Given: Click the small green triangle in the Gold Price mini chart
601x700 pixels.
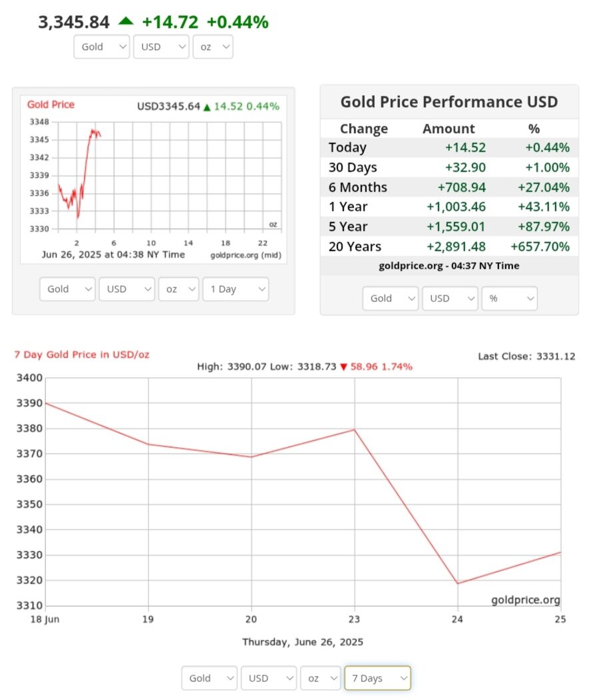Looking at the screenshot, I should click(x=207, y=106).
